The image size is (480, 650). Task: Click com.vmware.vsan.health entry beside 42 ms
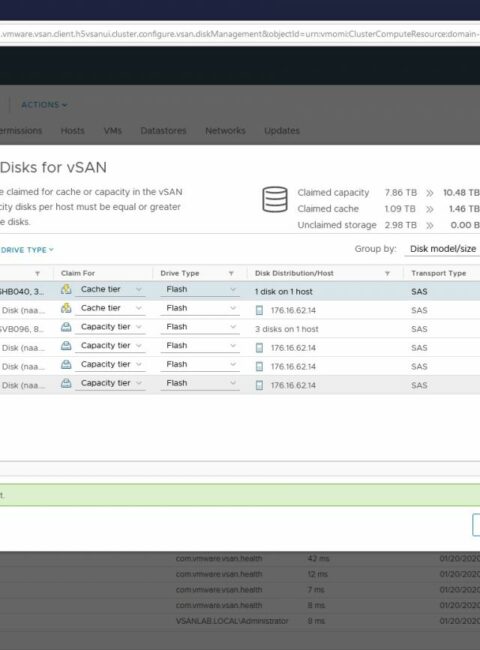click(x=219, y=558)
